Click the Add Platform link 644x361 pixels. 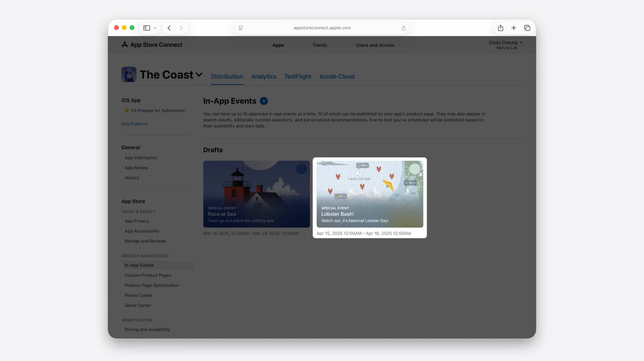click(135, 124)
